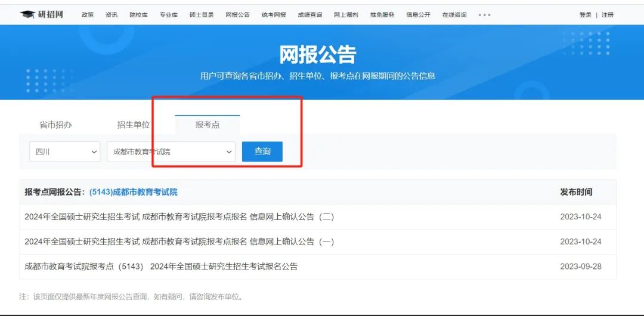Go to 硕士目录 menu item

click(x=202, y=15)
